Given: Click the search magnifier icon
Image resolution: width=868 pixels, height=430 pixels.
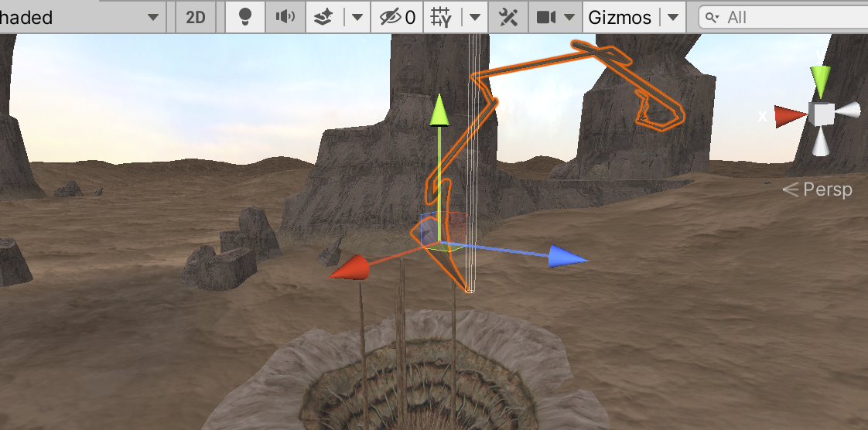Looking at the screenshot, I should [712, 18].
